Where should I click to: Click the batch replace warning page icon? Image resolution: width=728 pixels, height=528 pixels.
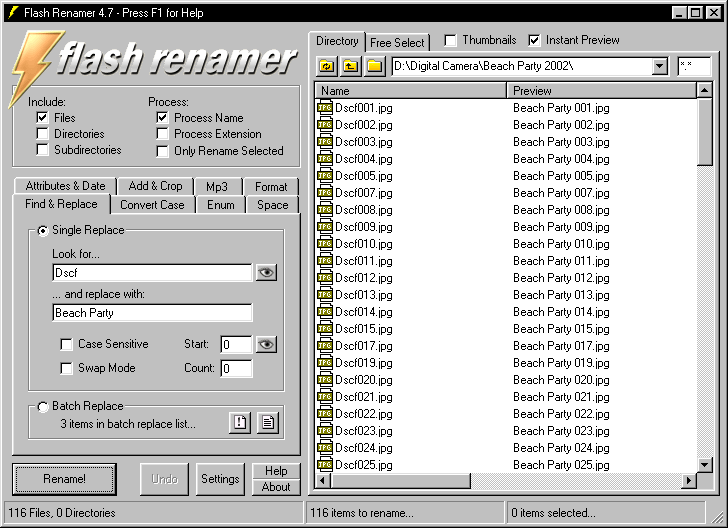pyautogui.click(x=240, y=423)
